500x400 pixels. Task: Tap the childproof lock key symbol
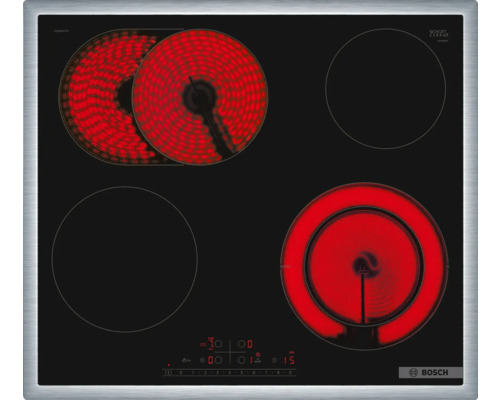(187, 360)
